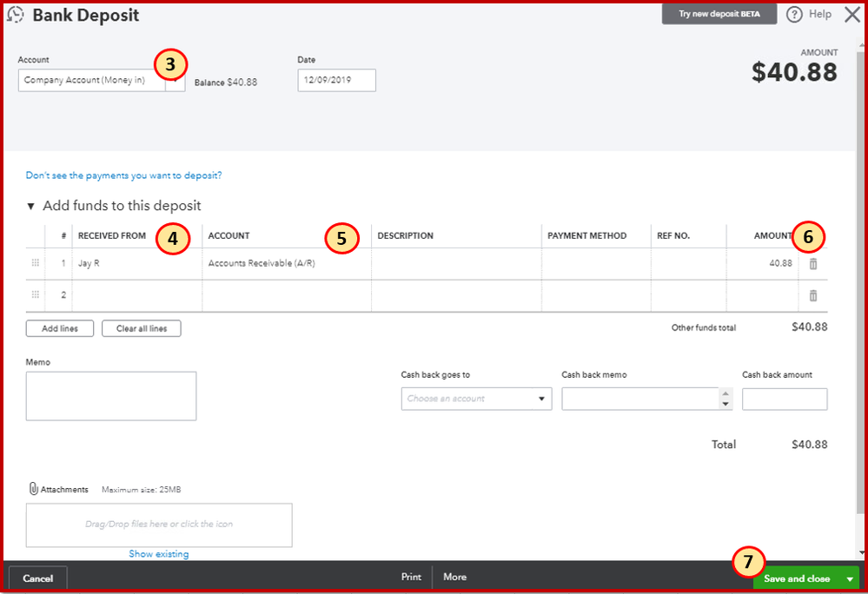This screenshot has width=868, height=594.
Task: Click Show existing attachments link
Action: point(158,554)
